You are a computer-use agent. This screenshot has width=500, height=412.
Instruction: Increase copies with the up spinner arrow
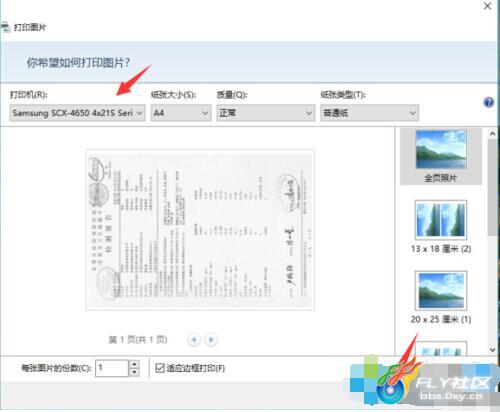134,364
